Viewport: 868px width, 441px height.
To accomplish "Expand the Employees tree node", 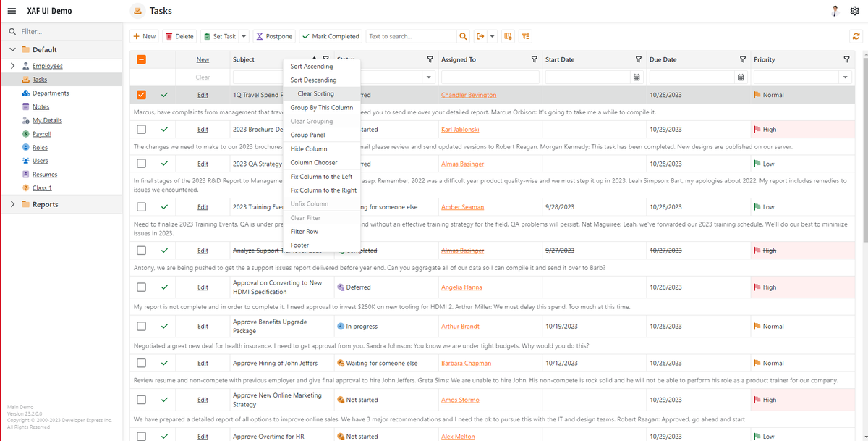I will [12, 66].
